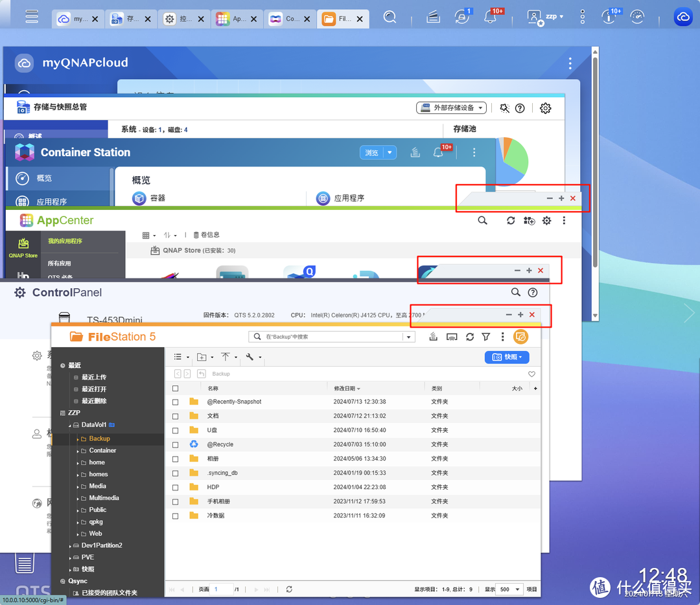Open the 快照 snapshot dropdown button
Screen dimensions: 700x605
click(x=507, y=357)
